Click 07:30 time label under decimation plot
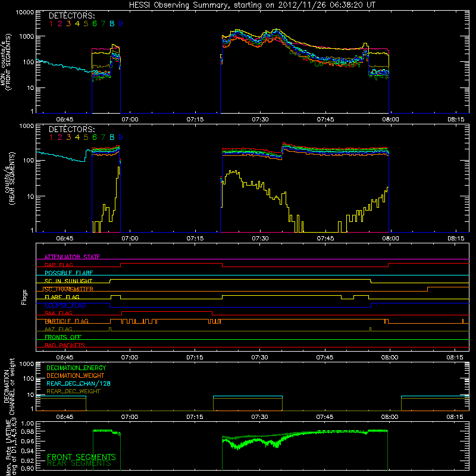Viewport: 476px width, 476px height. tap(259, 417)
